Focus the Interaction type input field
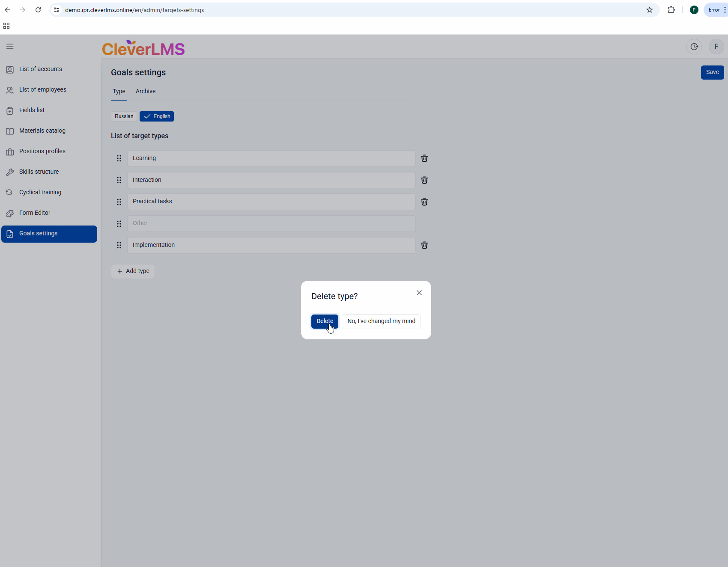 click(x=272, y=180)
